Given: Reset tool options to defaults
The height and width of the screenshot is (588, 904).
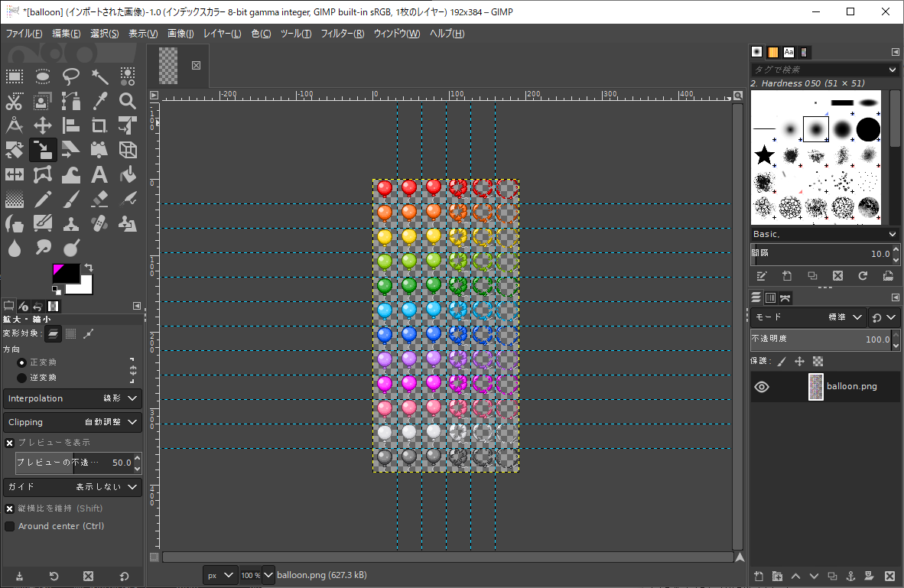Looking at the screenshot, I should click(x=124, y=576).
